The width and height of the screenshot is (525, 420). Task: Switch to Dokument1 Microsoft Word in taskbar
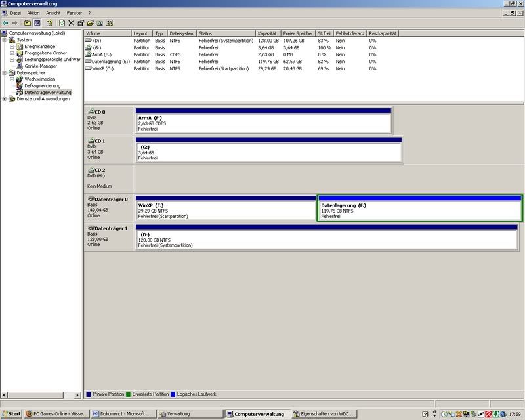coord(123,414)
